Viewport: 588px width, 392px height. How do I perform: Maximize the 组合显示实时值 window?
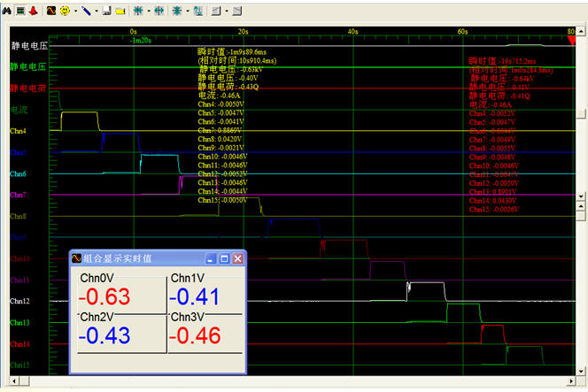224,258
